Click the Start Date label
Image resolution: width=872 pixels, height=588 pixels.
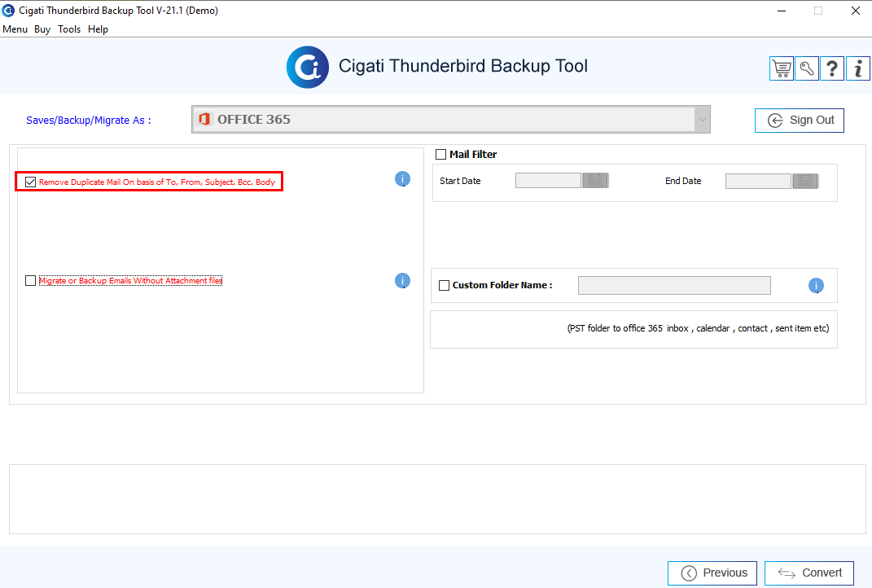(x=460, y=182)
